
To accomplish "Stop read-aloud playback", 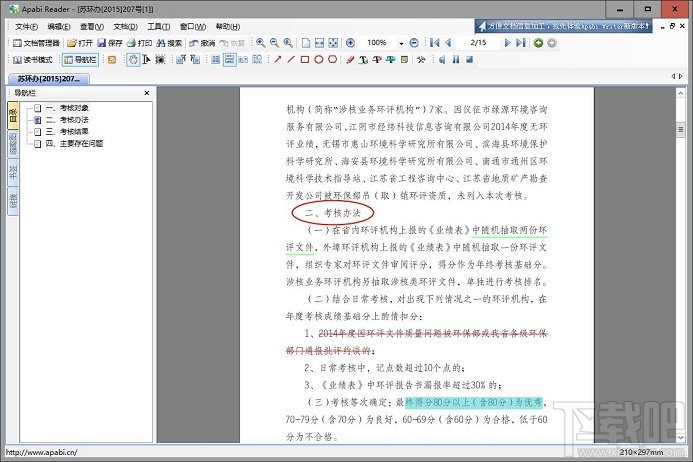I will click(469, 59).
